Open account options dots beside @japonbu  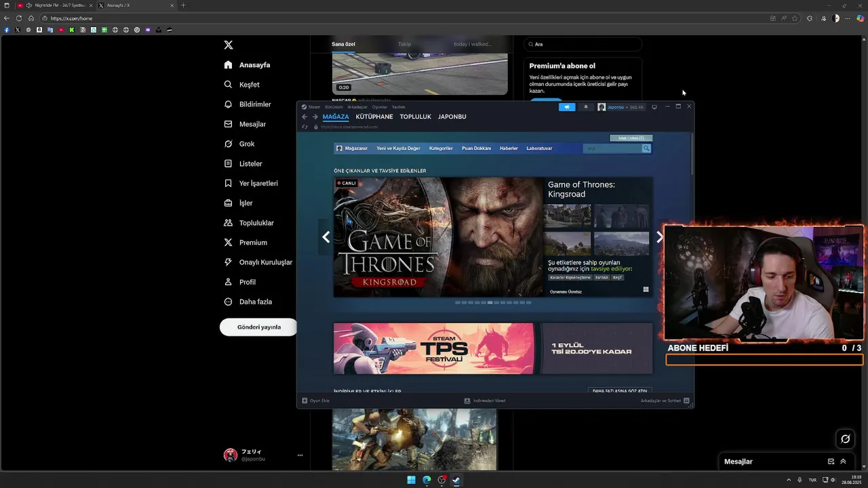tap(300, 455)
